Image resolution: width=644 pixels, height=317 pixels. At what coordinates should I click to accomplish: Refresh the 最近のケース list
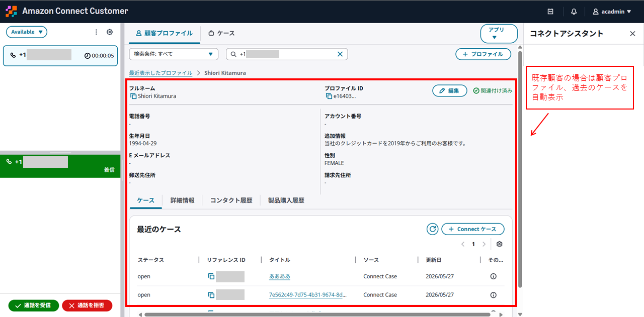point(432,229)
